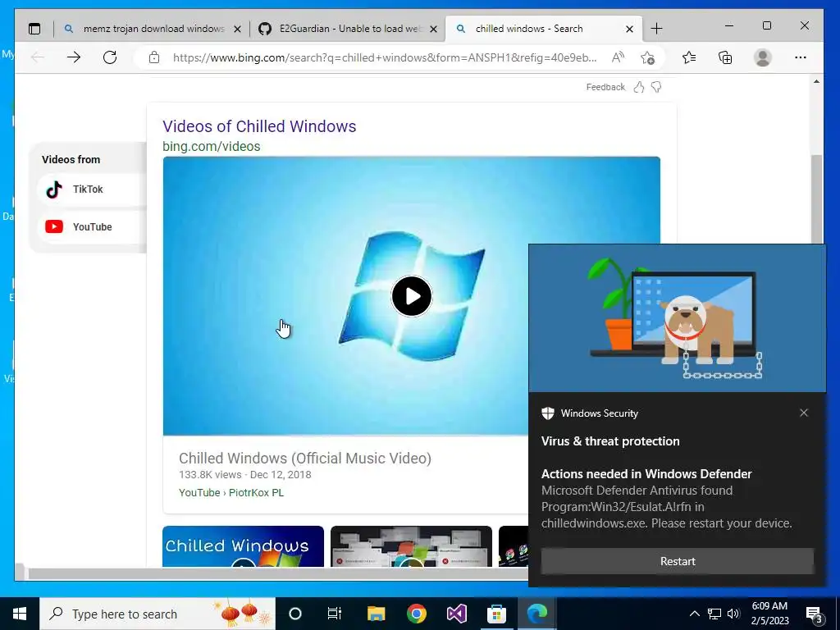Click the bing.com address bar

[384, 58]
